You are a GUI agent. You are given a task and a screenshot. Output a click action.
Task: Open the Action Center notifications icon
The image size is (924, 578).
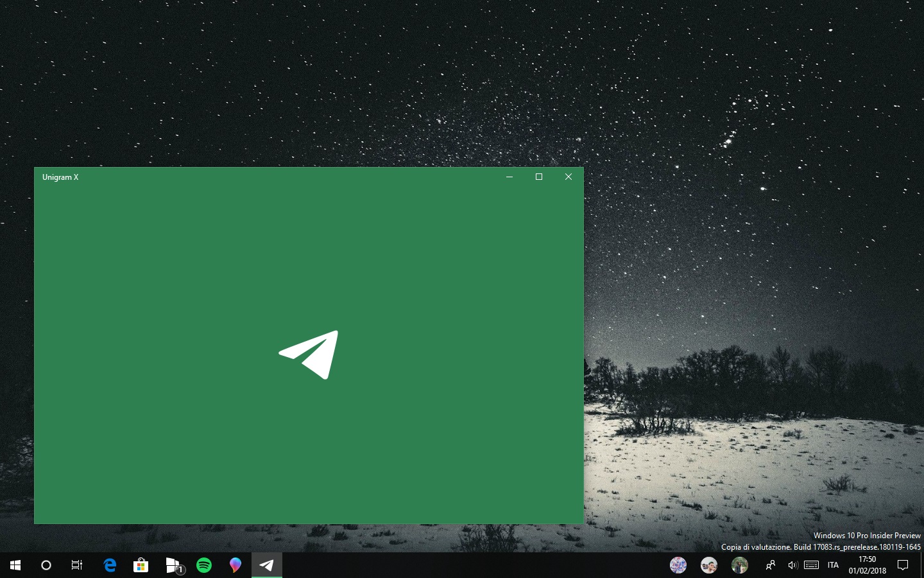coord(903,565)
